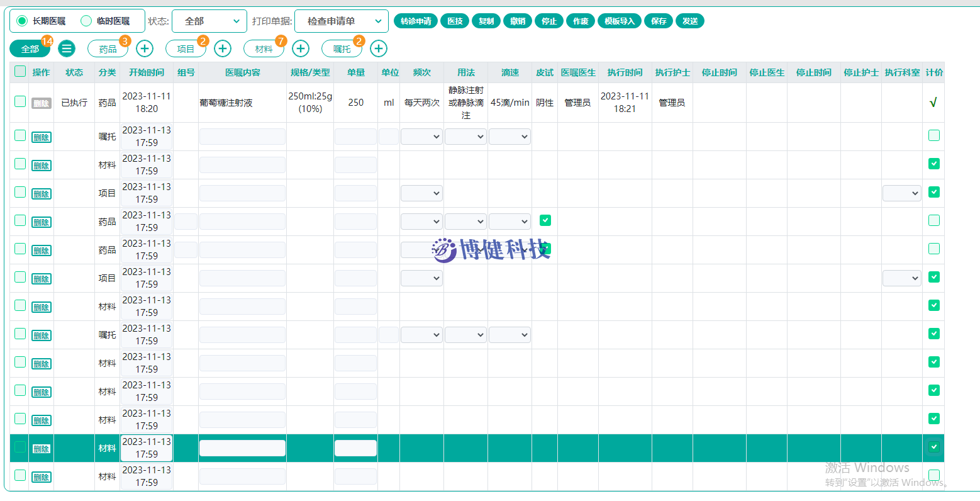Click 删除 button in the bottom 材料 row
This screenshot has width=980, height=501.
click(42, 477)
